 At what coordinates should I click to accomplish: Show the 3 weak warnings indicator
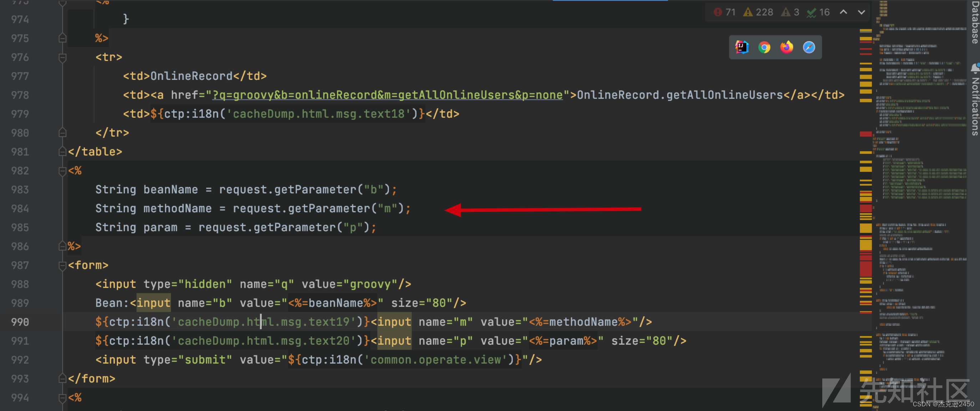[790, 12]
